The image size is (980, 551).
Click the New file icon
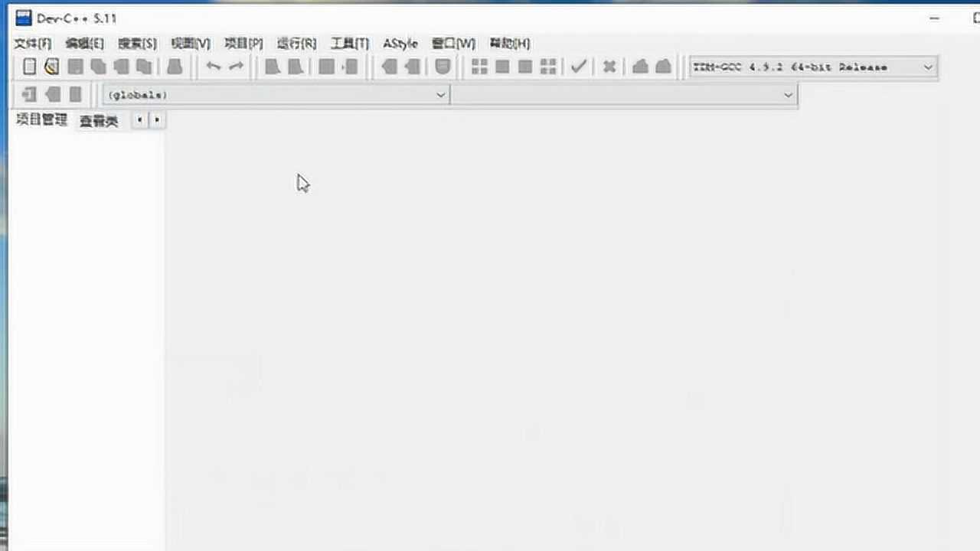click(29, 67)
